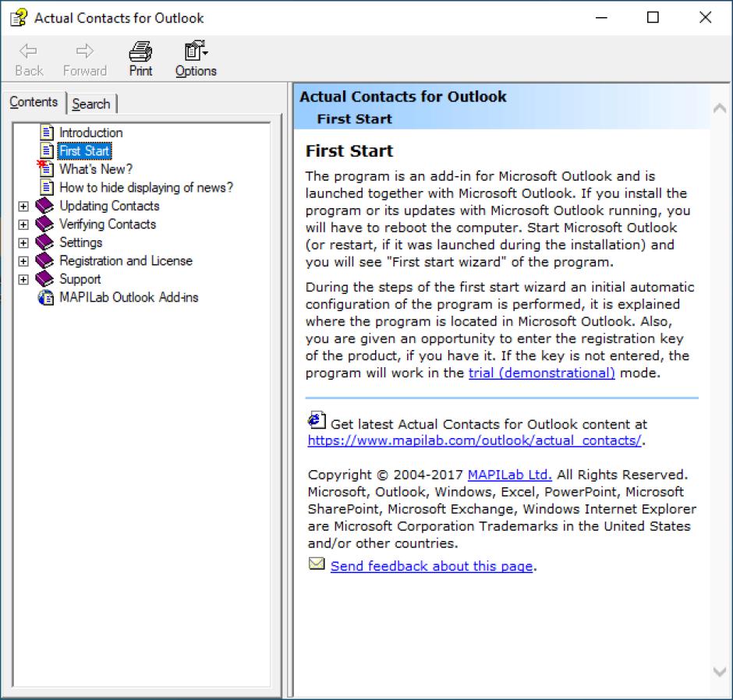Close the Actual Contacts help window
The height and width of the screenshot is (700, 733).
tap(706, 18)
